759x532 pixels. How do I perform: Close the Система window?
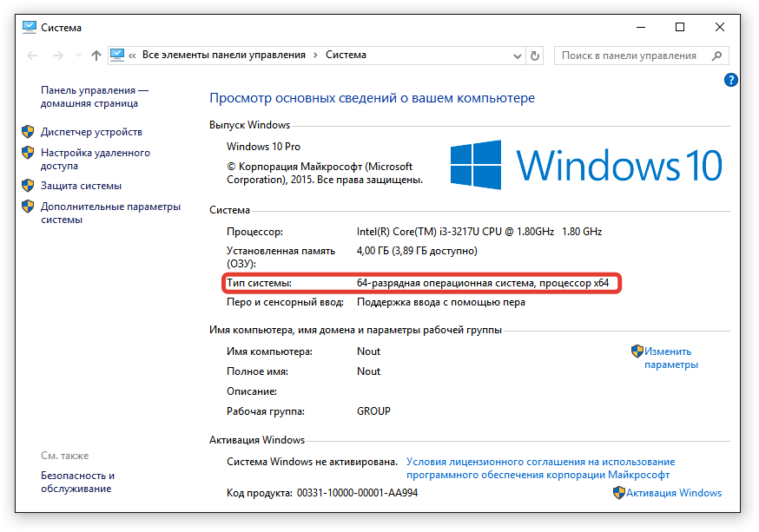click(x=720, y=28)
